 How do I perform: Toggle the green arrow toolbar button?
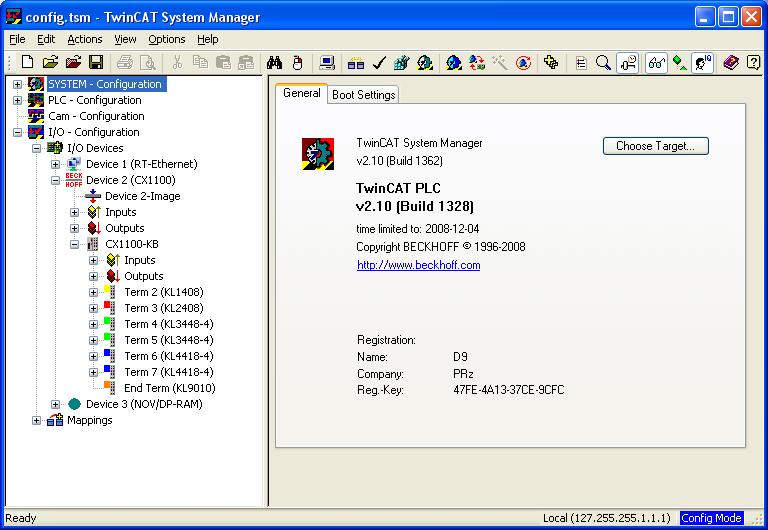pyautogui.click(x=679, y=63)
